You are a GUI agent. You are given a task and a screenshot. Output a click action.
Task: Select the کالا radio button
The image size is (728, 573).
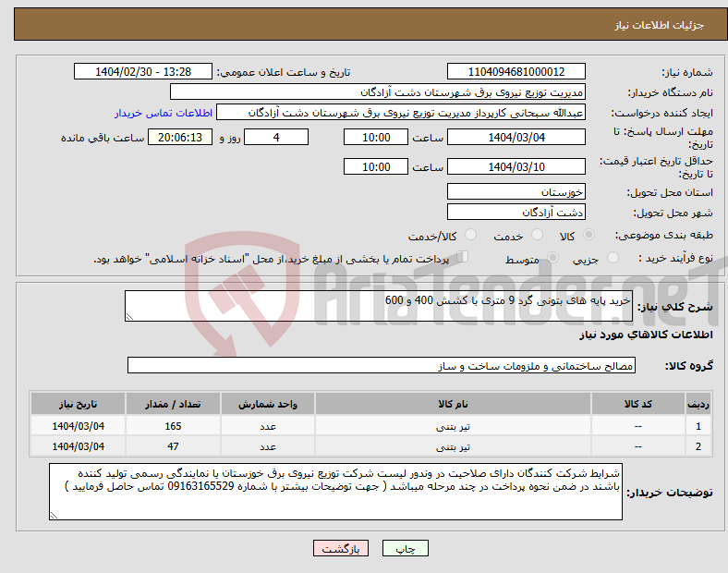(x=588, y=235)
